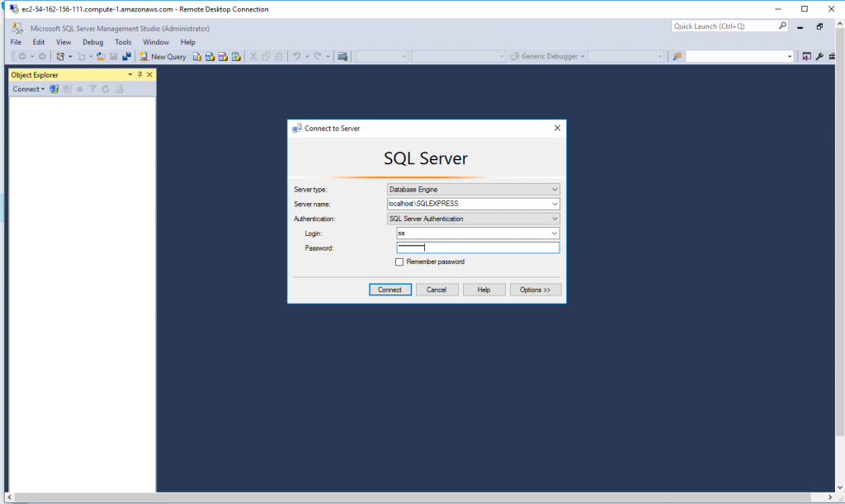Click the Cut icon on the toolbar
Image resolution: width=845 pixels, height=504 pixels.
click(253, 55)
